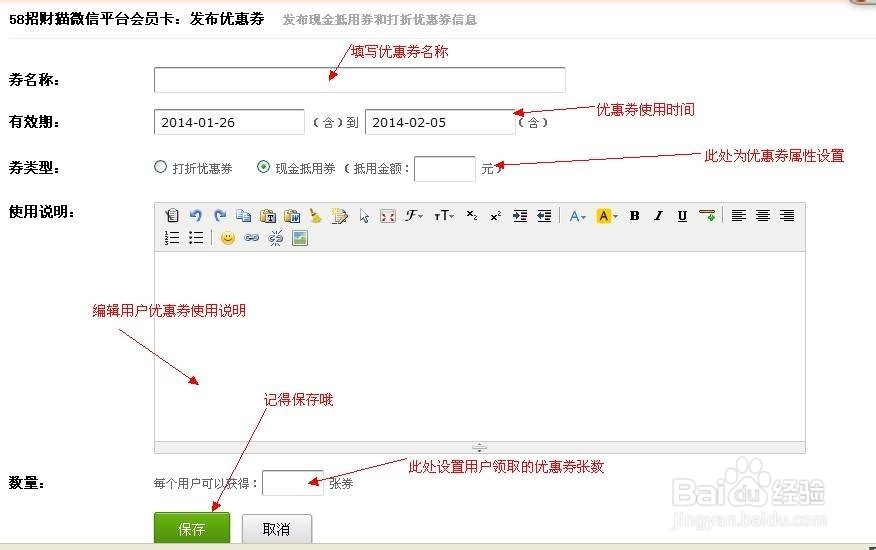
Task: Click the end date field 2014-02-05
Action: pyautogui.click(x=440, y=122)
